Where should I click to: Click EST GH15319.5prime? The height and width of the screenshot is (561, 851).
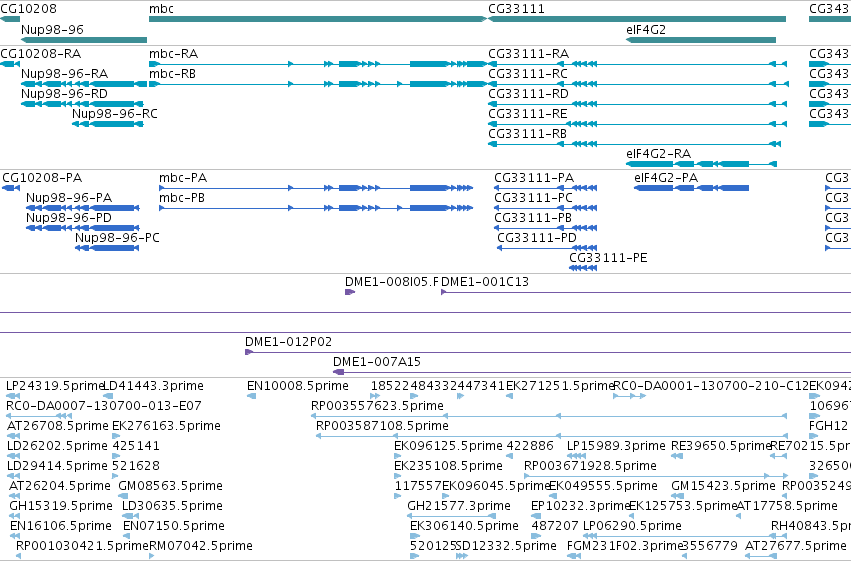click(15, 517)
